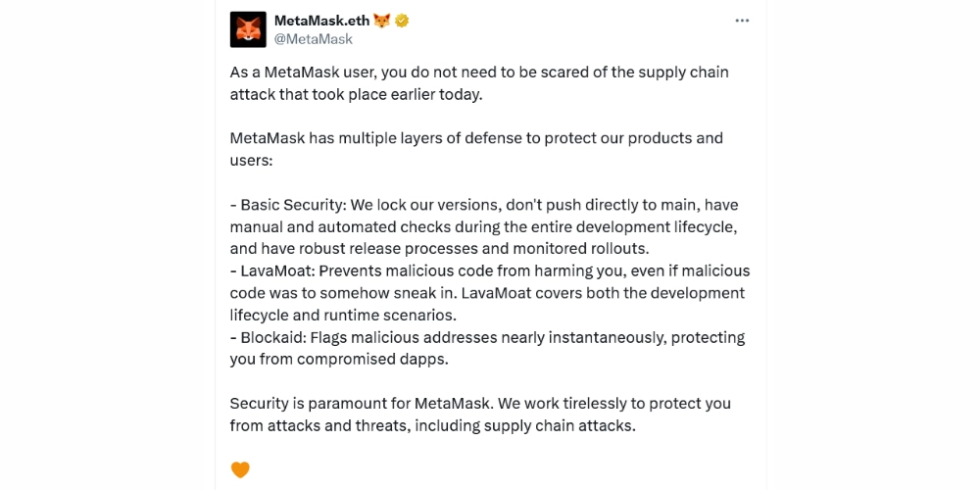980x490 pixels.
Task: Click the 'robust release processes' line
Action: coord(439,249)
